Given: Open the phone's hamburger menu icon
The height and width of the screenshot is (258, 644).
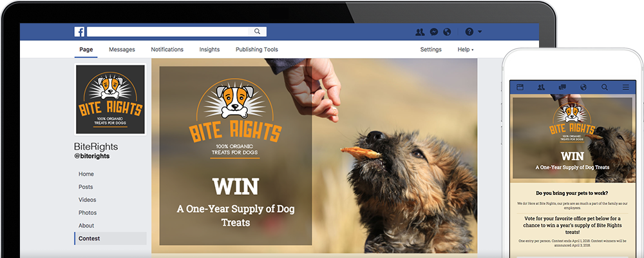Looking at the screenshot, I should tap(625, 87).
